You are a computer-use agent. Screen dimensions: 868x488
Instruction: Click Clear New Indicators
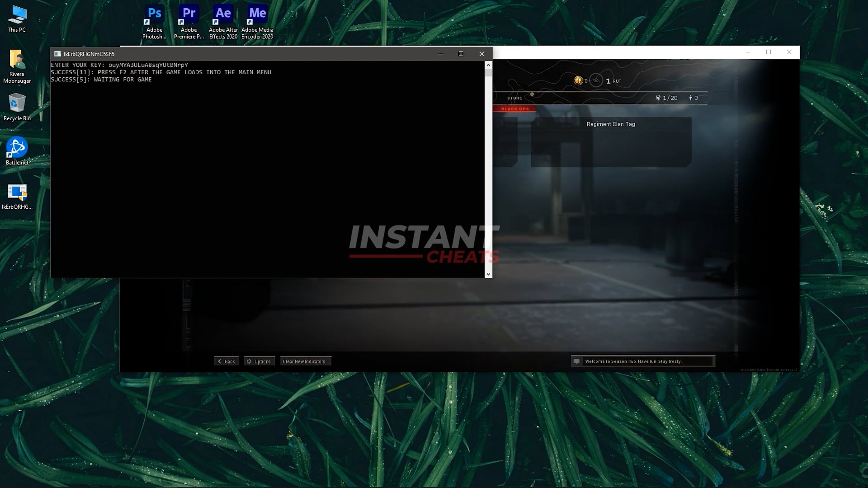click(x=305, y=361)
